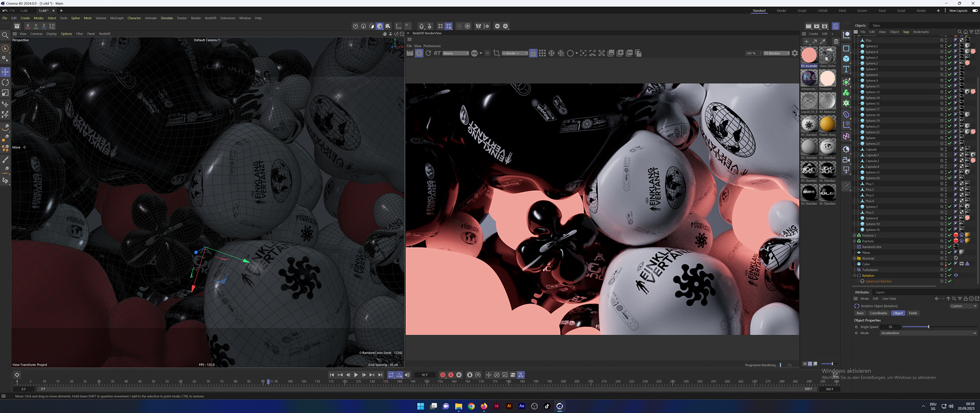The height and width of the screenshot is (413, 980).
Task: Click the keyframe icon at timeline left
Action: pos(17,375)
